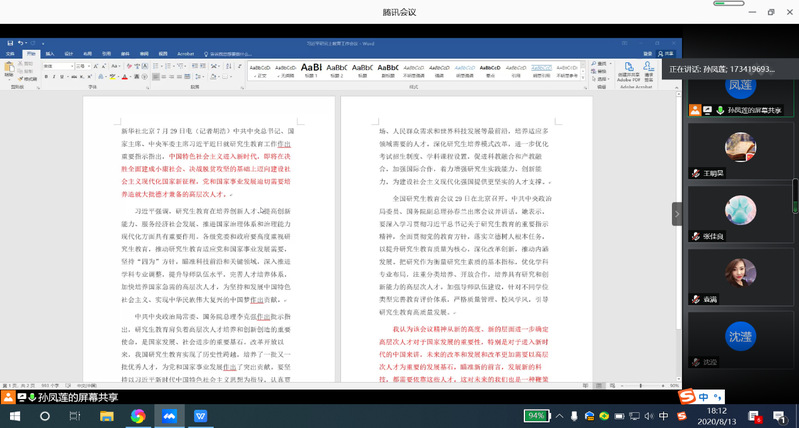Open the 插入 (Insert) ribbon tab

coord(51,52)
